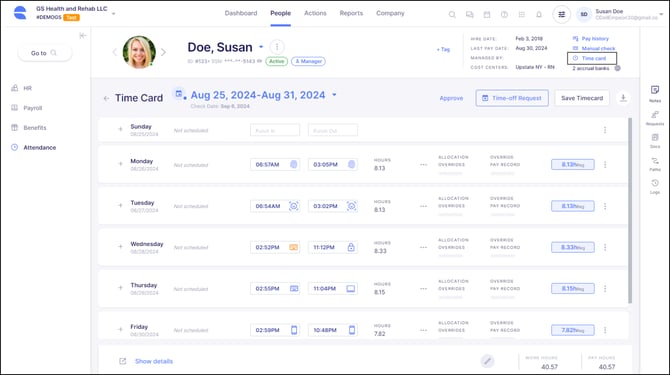
Task: Click the timecard vertical scrollbar
Action: (x=630, y=211)
